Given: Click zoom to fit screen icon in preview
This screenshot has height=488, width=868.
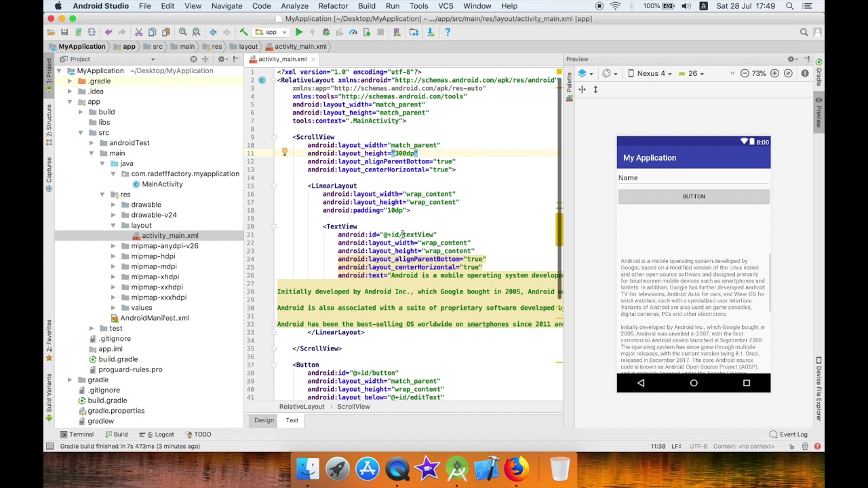Looking at the screenshot, I should coord(788,73).
